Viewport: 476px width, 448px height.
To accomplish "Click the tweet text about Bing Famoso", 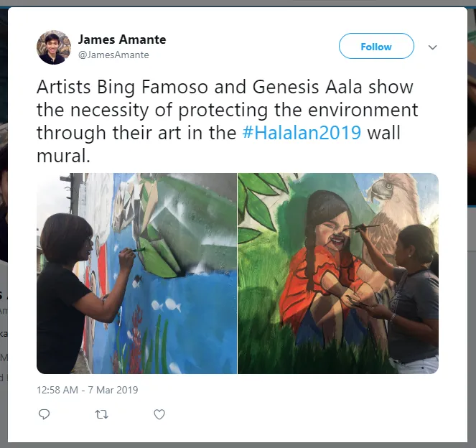I will [227, 121].
